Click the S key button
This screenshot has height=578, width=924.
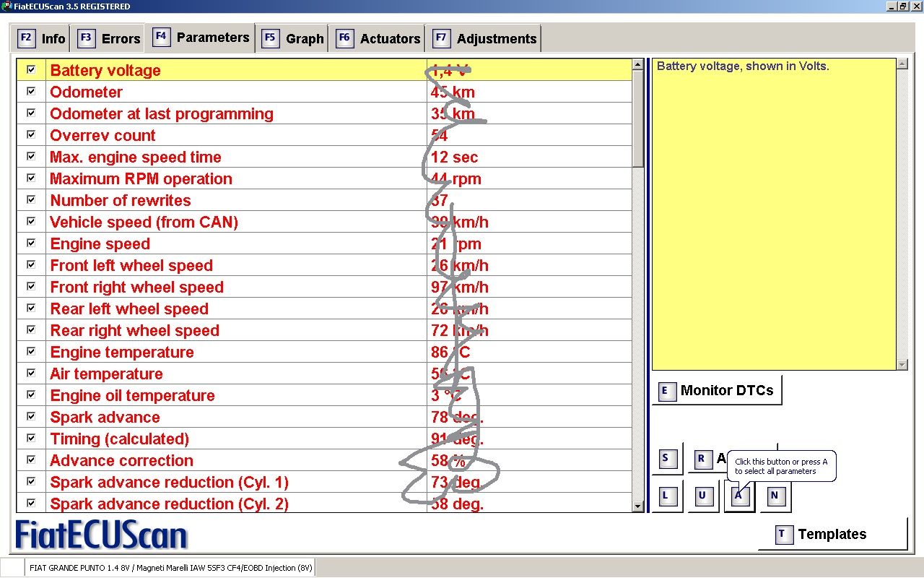(666, 459)
